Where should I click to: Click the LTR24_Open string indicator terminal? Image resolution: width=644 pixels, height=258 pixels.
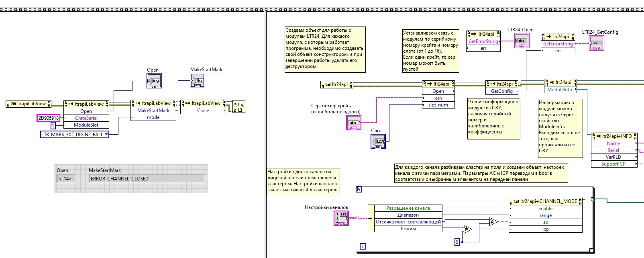pyautogui.click(x=522, y=41)
